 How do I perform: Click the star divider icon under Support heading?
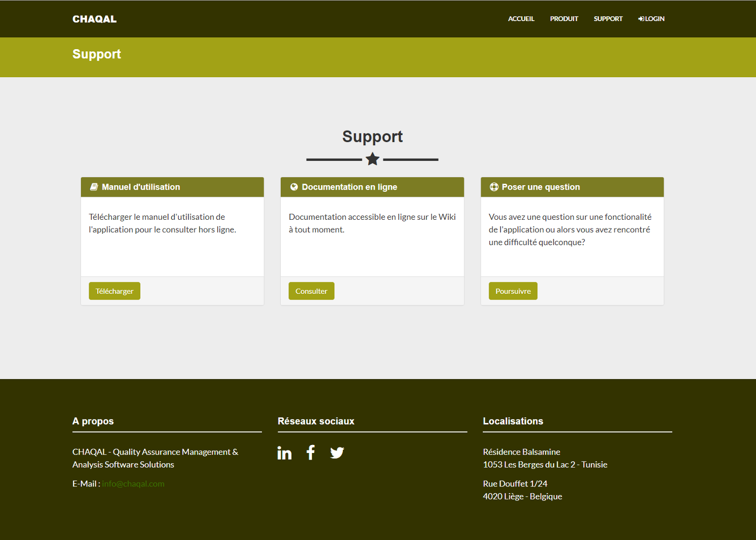point(373,159)
